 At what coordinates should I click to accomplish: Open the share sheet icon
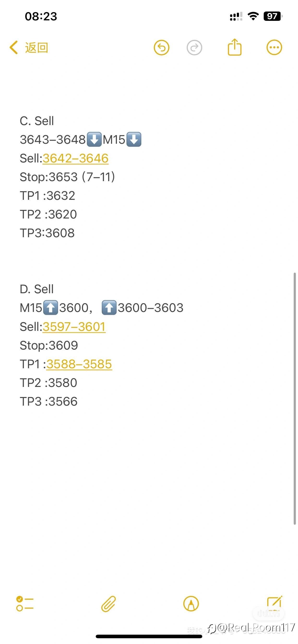[x=235, y=47]
